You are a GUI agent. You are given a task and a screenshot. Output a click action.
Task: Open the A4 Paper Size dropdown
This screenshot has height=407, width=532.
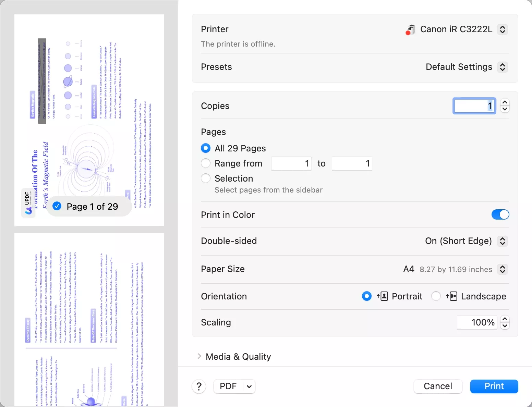[x=503, y=269]
